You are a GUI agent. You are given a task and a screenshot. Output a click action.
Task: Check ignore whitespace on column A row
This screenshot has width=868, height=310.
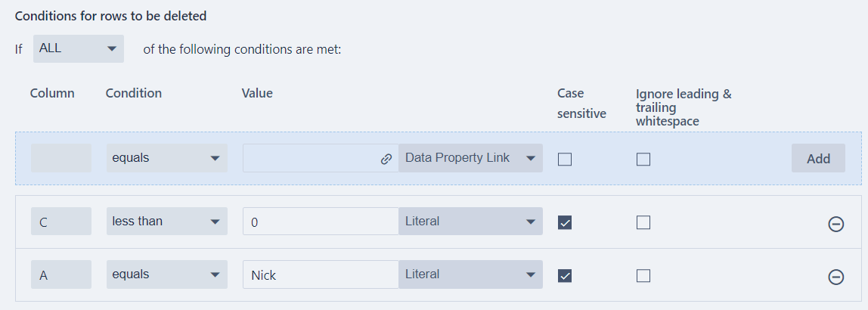643,275
